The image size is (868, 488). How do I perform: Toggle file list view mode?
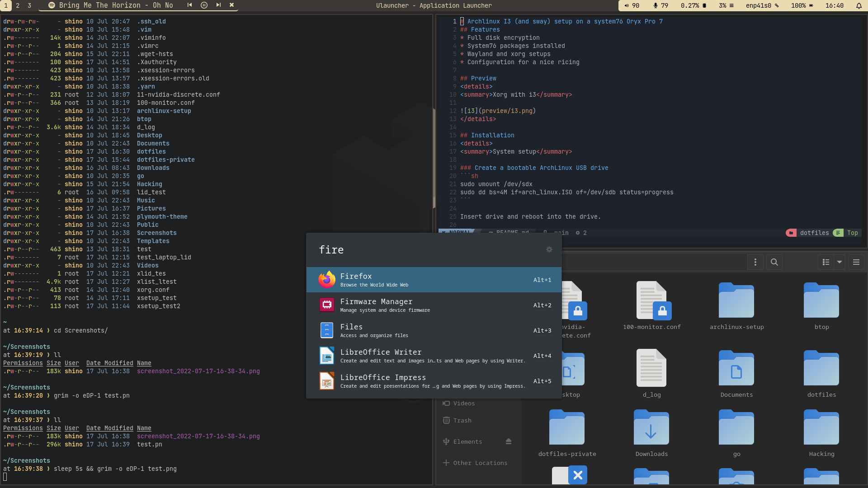(x=826, y=262)
